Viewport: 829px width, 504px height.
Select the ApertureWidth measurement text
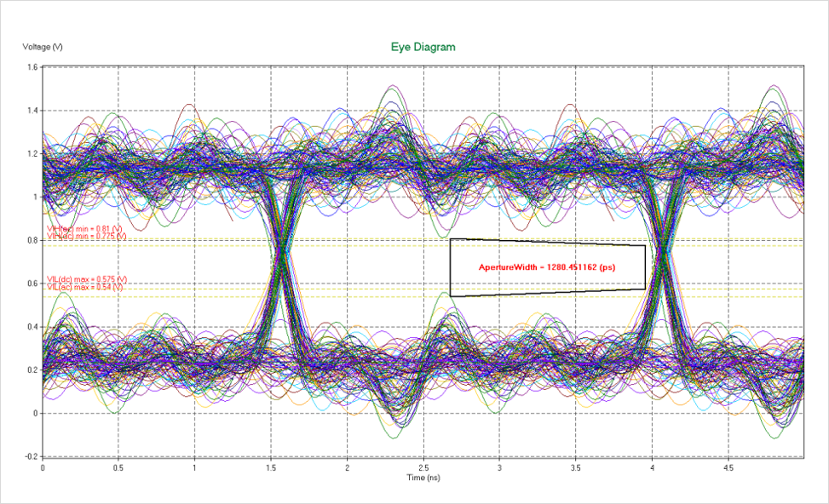tap(547, 267)
